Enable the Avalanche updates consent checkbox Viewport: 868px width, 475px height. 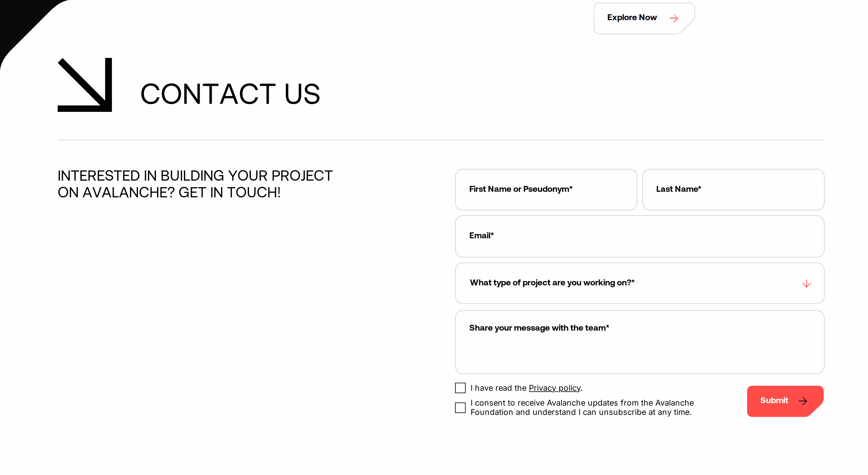click(460, 408)
